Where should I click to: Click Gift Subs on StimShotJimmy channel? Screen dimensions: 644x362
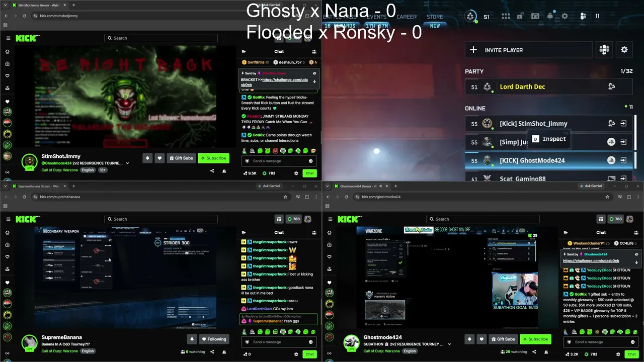181,158
